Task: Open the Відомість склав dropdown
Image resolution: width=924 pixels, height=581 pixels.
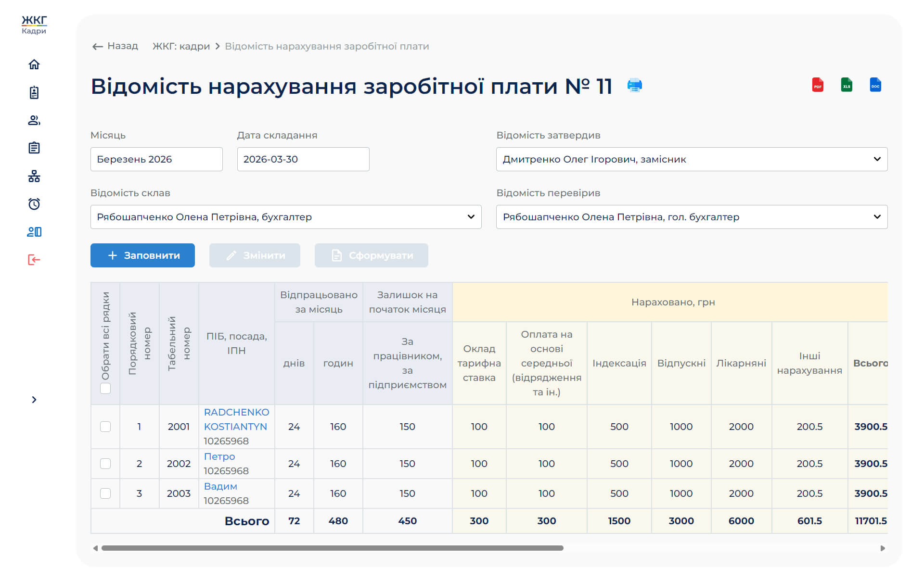Action: tap(286, 217)
